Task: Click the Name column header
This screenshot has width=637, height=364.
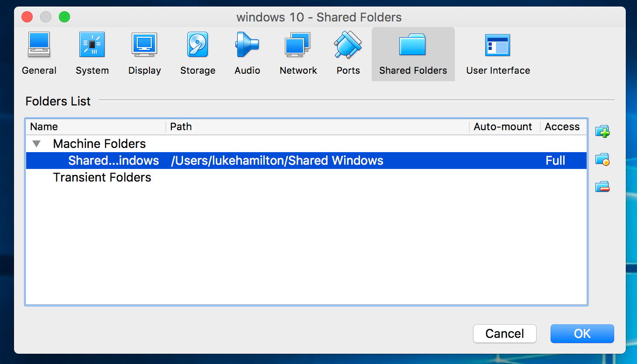Action: click(x=96, y=127)
